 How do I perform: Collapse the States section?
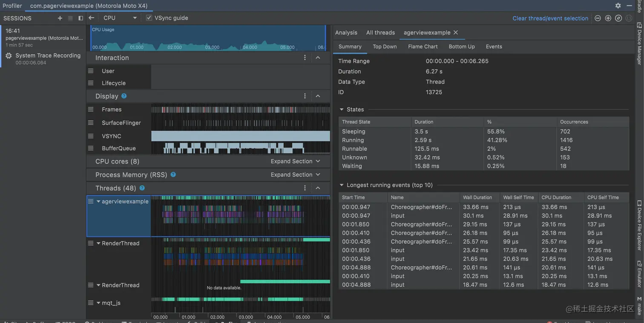click(342, 109)
